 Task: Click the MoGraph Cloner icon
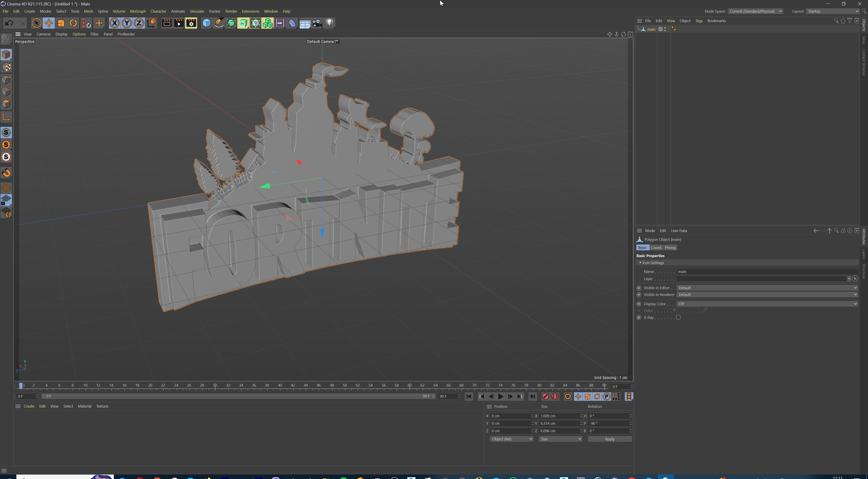coord(268,23)
